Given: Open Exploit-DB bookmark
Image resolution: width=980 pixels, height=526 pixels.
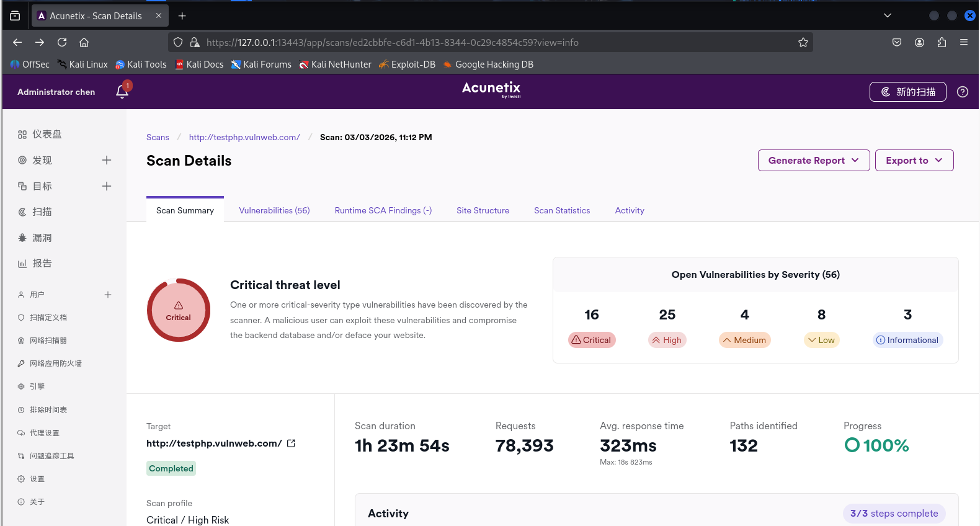Looking at the screenshot, I should click(407, 65).
